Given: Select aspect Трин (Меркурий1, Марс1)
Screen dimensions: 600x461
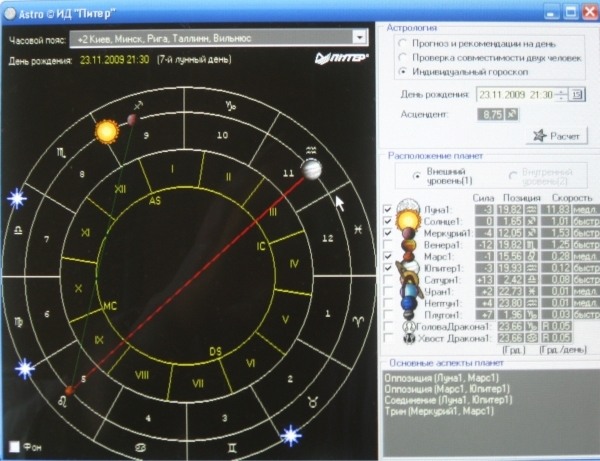Looking at the screenshot, I should coord(439,411).
